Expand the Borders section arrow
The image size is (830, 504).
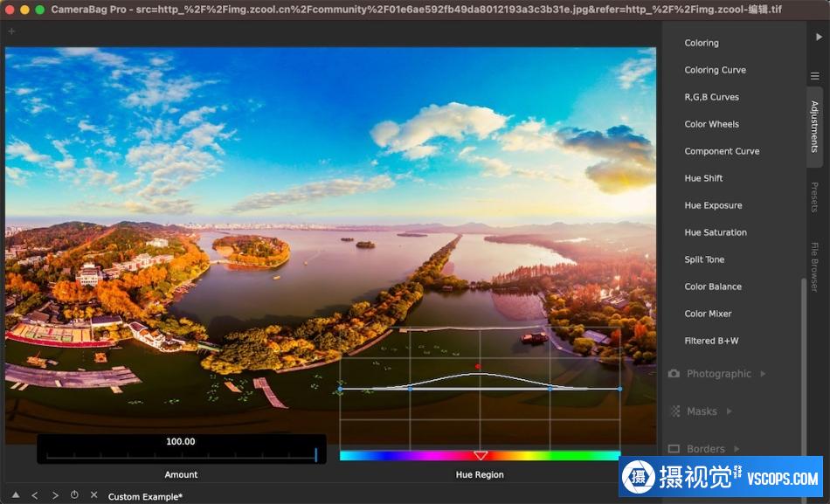click(737, 449)
